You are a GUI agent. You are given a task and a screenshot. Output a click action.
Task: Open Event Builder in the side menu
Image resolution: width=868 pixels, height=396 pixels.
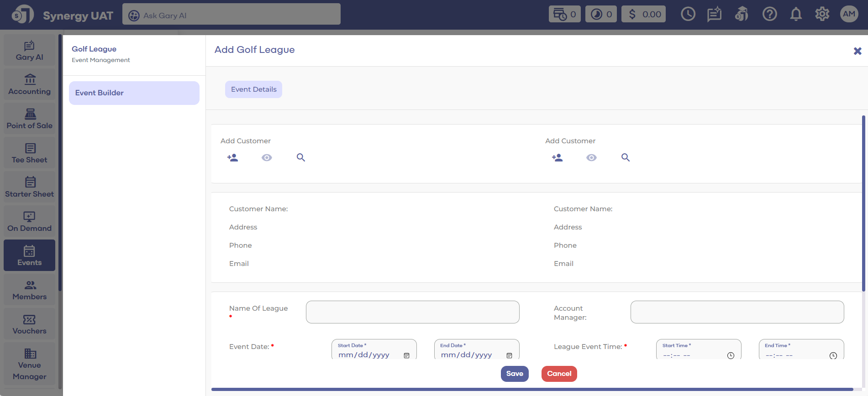coord(134,93)
